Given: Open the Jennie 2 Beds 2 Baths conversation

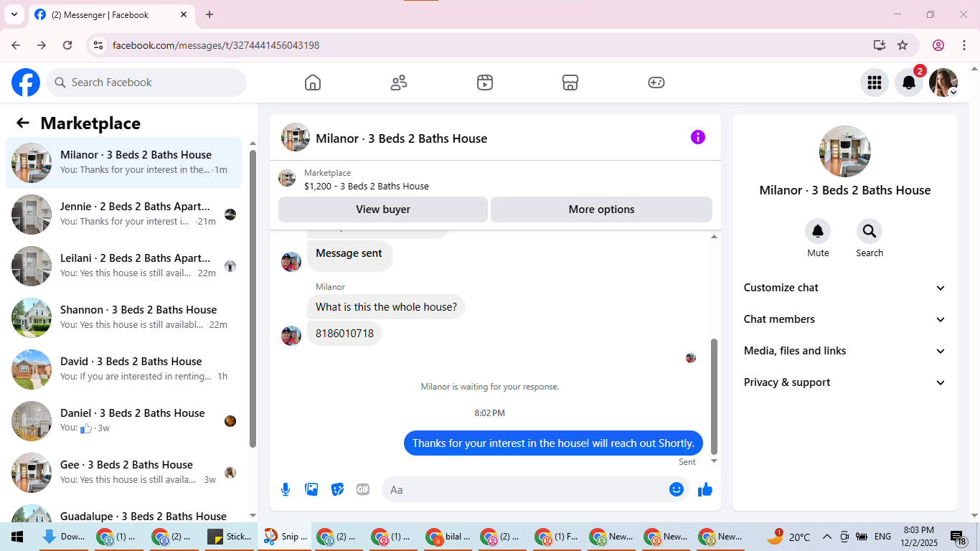Looking at the screenshot, I should [x=123, y=215].
